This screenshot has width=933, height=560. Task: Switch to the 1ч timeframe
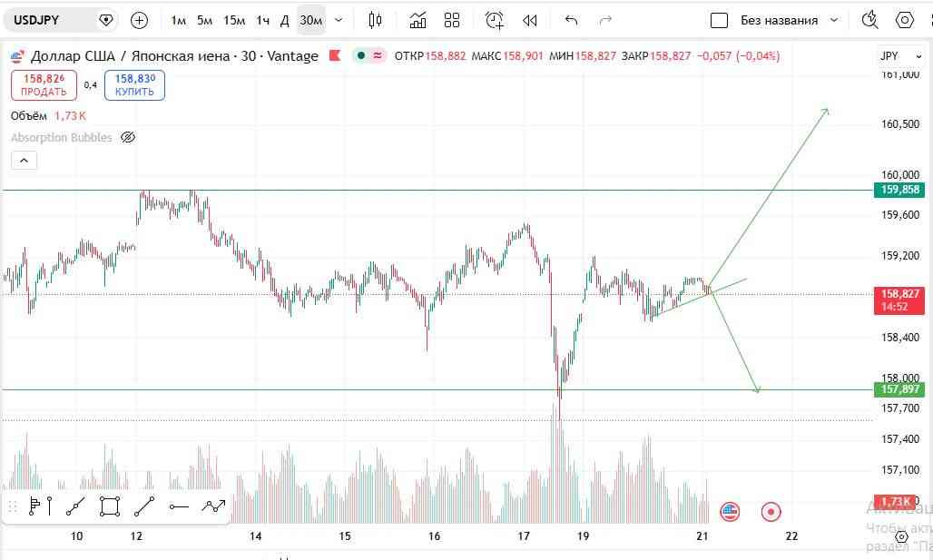(x=262, y=20)
